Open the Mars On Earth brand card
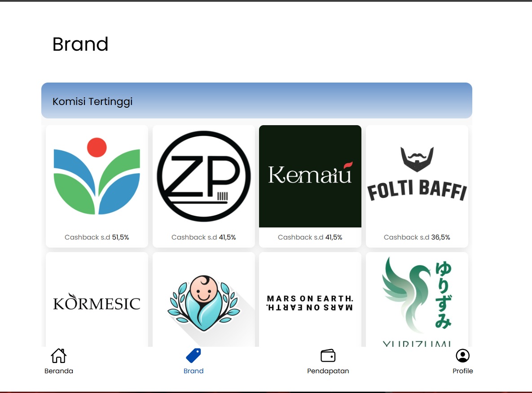Image resolution: width=532 pixels, height=393 pixels. (x=310, y=299)
